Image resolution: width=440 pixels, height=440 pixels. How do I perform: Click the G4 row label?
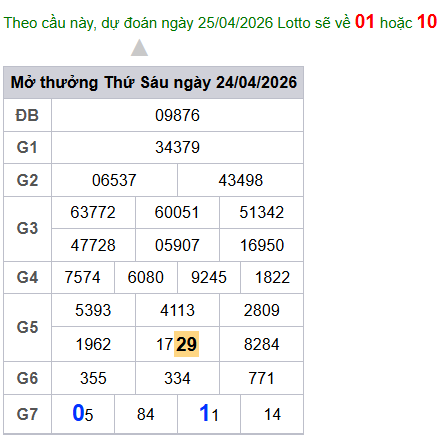click(x=27, y=277)
